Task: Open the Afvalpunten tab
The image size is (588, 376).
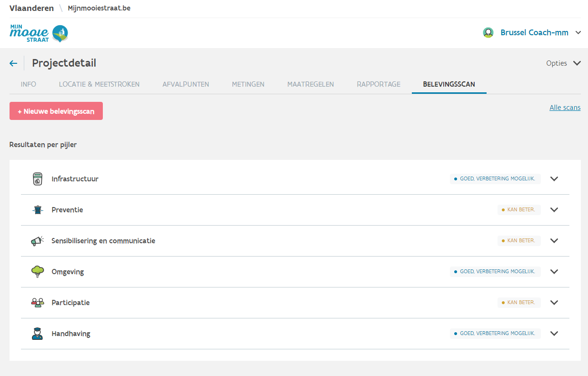Action: [x=186, y=84]
